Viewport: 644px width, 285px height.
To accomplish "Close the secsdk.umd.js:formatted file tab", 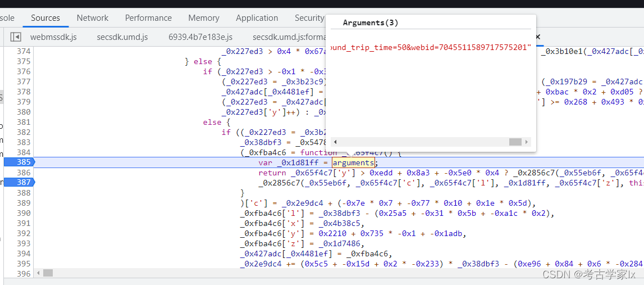I will (x=538, y=37).
